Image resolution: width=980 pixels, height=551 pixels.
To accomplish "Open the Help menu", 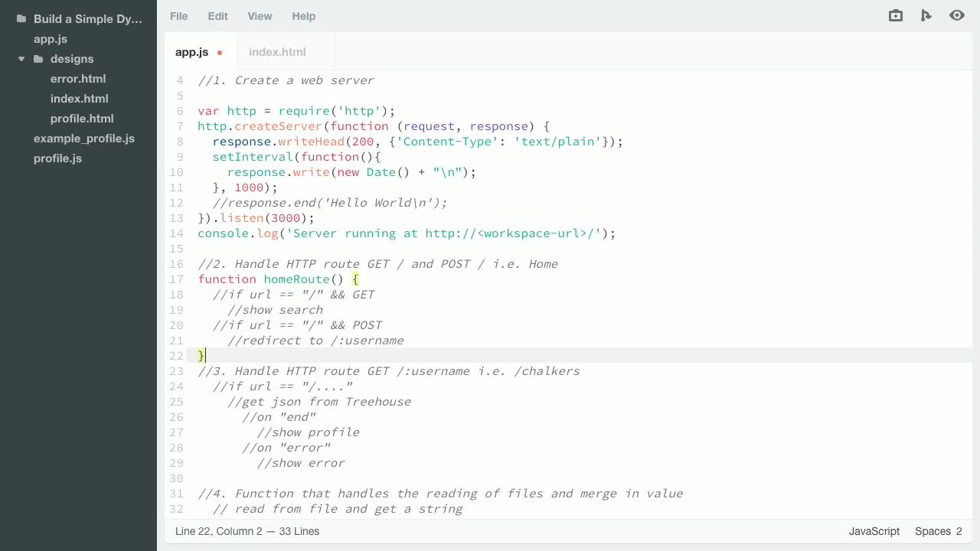I will pyautogui.click(x=304, y=16).
